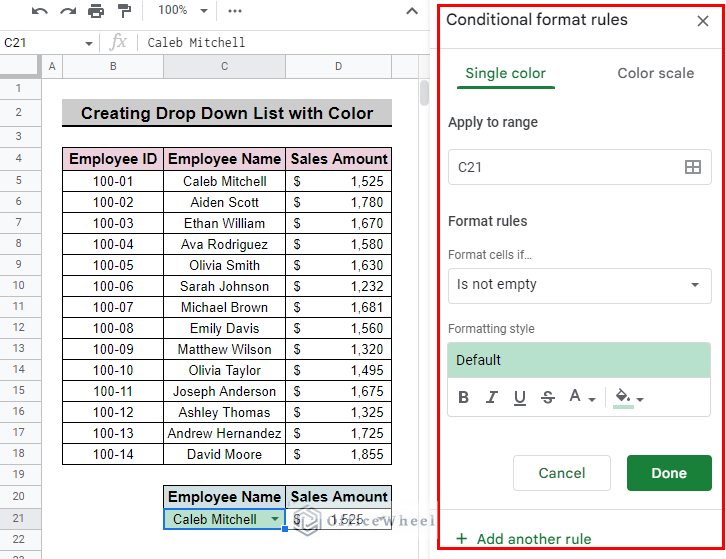This screenshot has width=726, height=559.
Task: Select row 5 header
Action: coord(19,180)
